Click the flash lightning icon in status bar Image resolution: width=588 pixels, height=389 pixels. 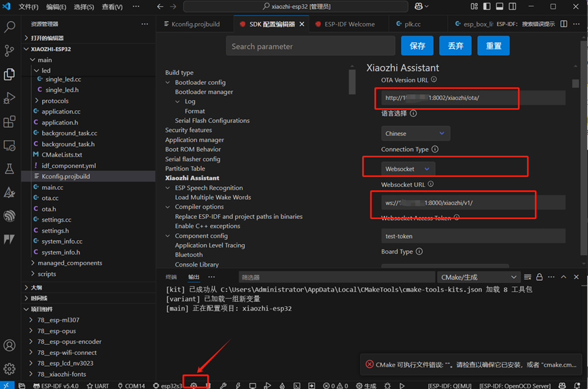pos(238,386)
